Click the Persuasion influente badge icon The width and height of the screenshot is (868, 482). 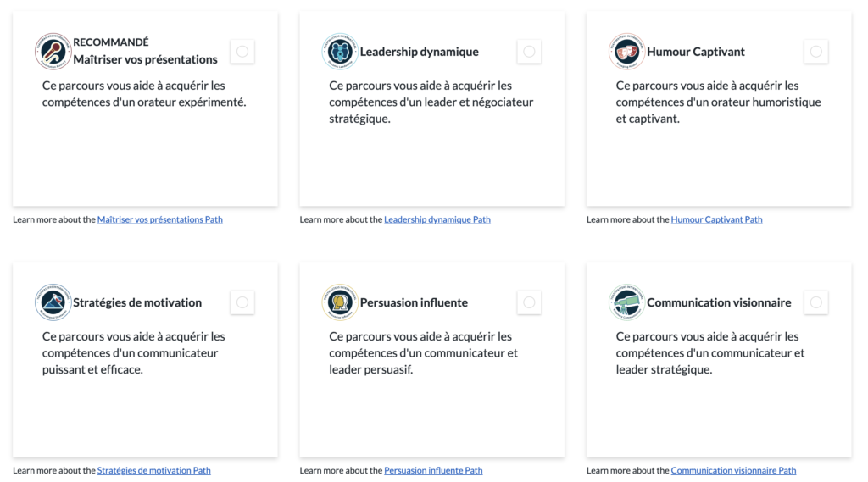[x=340, y=302]
